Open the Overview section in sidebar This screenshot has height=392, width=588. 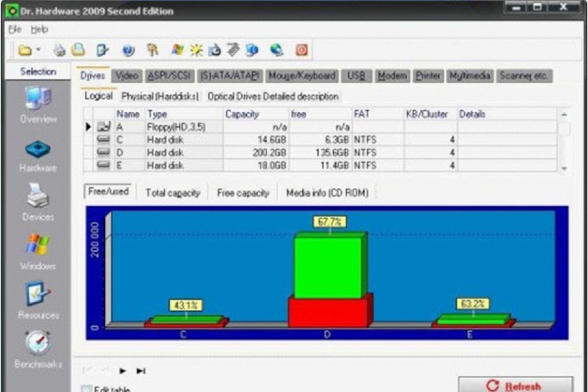pos(39,105)
